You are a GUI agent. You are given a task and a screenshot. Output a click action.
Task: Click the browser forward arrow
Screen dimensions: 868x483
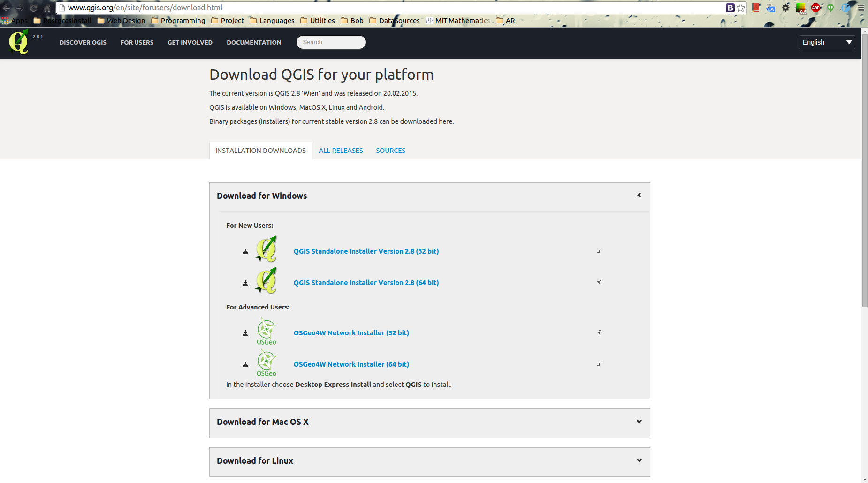point(20,8)
